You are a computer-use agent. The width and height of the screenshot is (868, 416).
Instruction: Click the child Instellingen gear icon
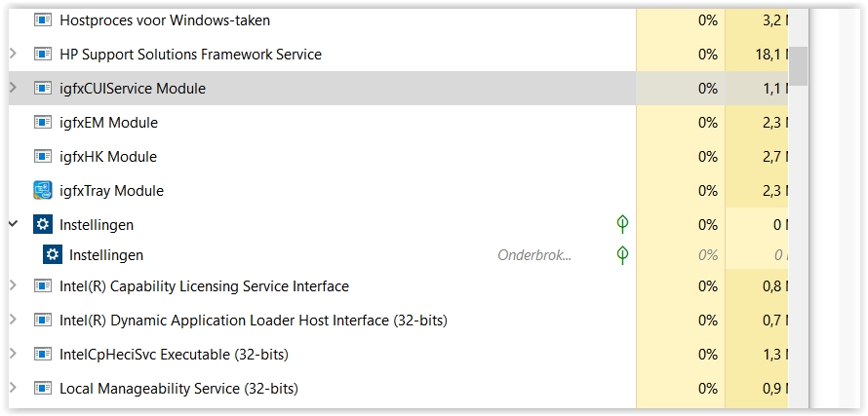(x=53, y=255)
